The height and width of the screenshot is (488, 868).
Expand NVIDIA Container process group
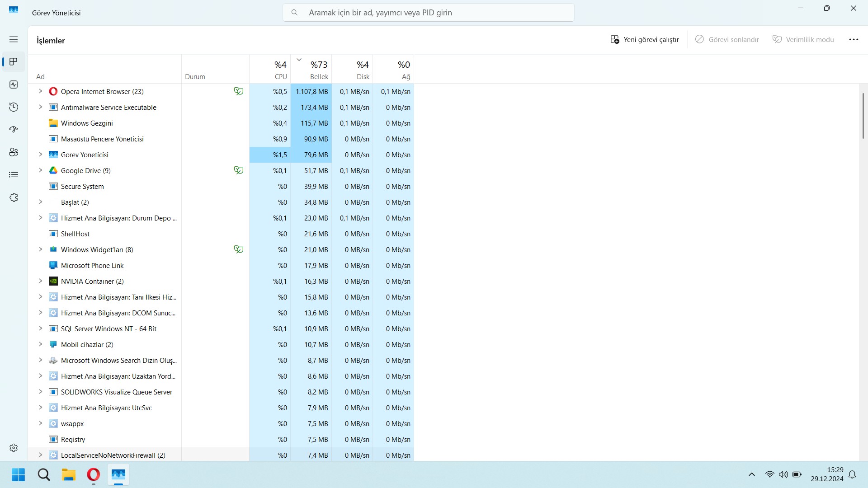coord(40,281)
